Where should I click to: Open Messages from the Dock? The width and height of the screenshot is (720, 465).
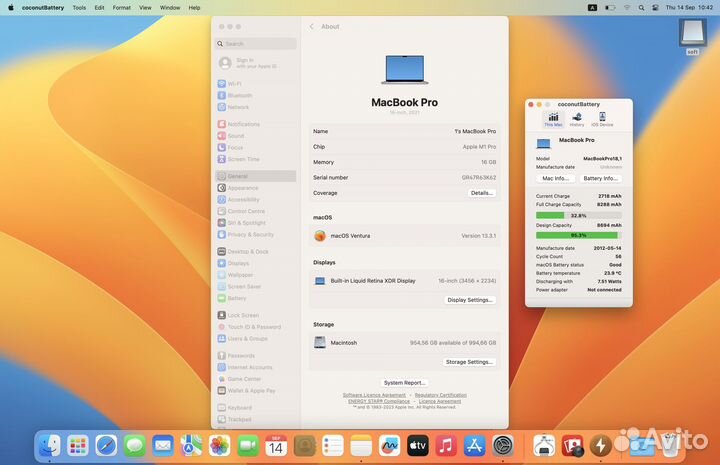click(x=135, y=445)
